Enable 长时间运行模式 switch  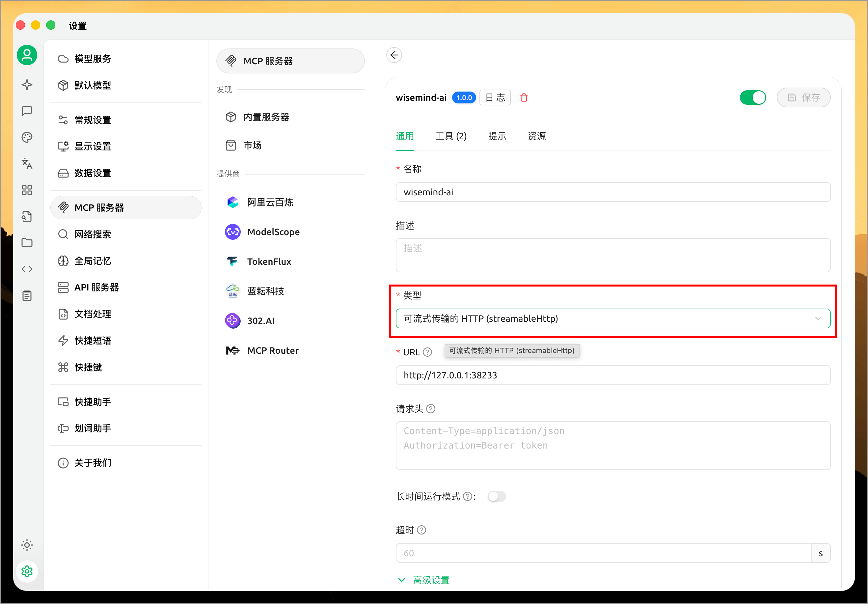point(497,497)
